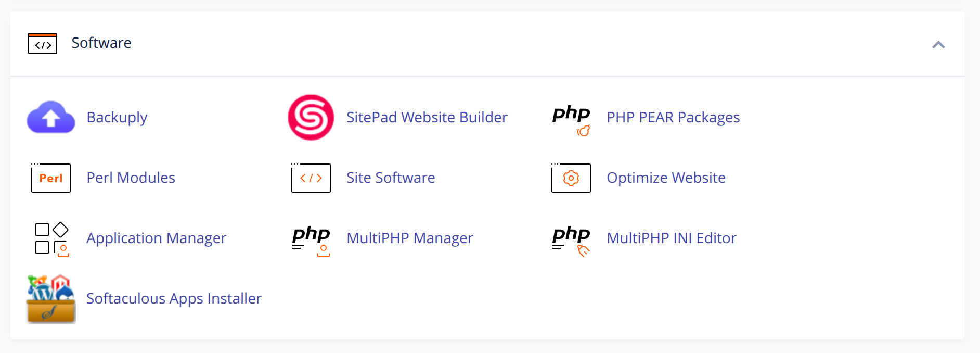Click the Softaculous Apps Installer box icon
980x353 pixels.
click(51, 299)
